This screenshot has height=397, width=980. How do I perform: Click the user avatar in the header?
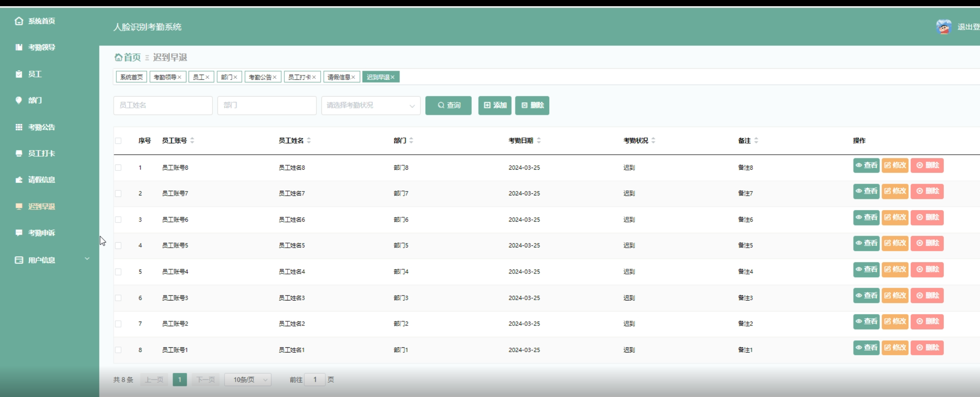point(943,27)
